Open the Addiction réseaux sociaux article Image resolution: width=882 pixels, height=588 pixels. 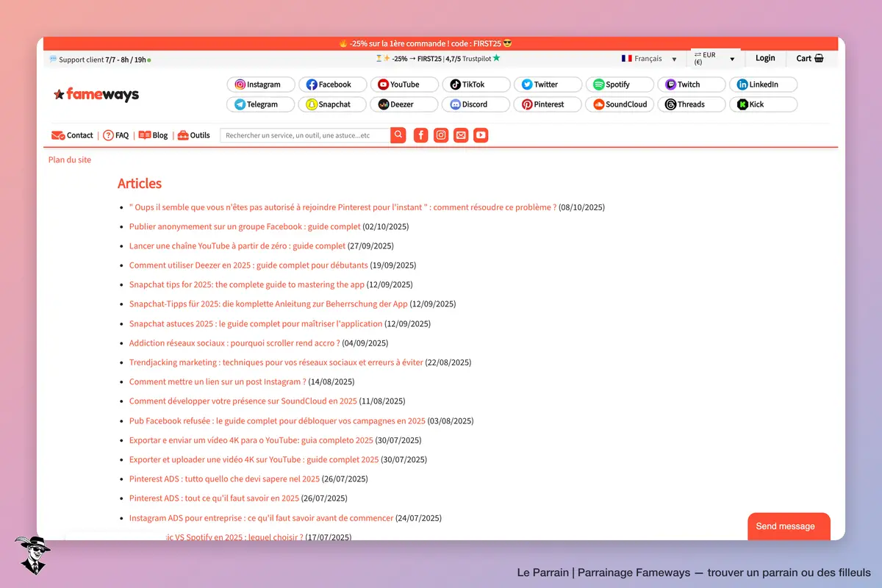(x=234, y=343)
